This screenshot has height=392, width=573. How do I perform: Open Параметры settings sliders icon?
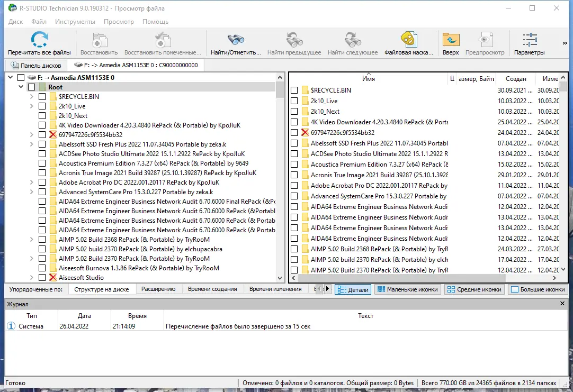point(530,40)
